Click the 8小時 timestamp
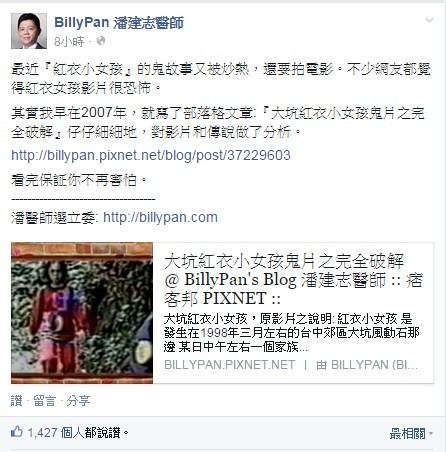446x452 pixels. [69, 41]
